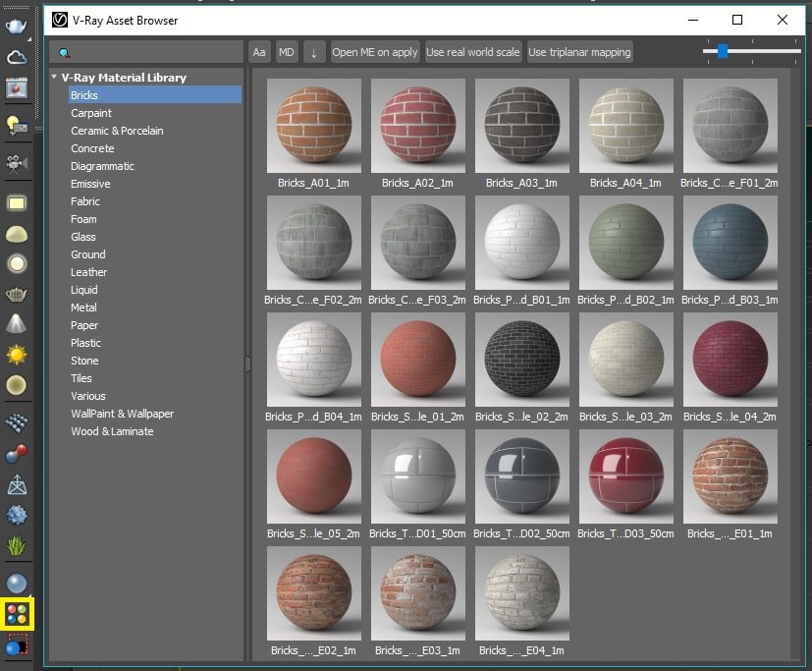Click the wireframe pyramid scene icon
The width and height of the screenshot is (812, 671).
pos(16,484)
